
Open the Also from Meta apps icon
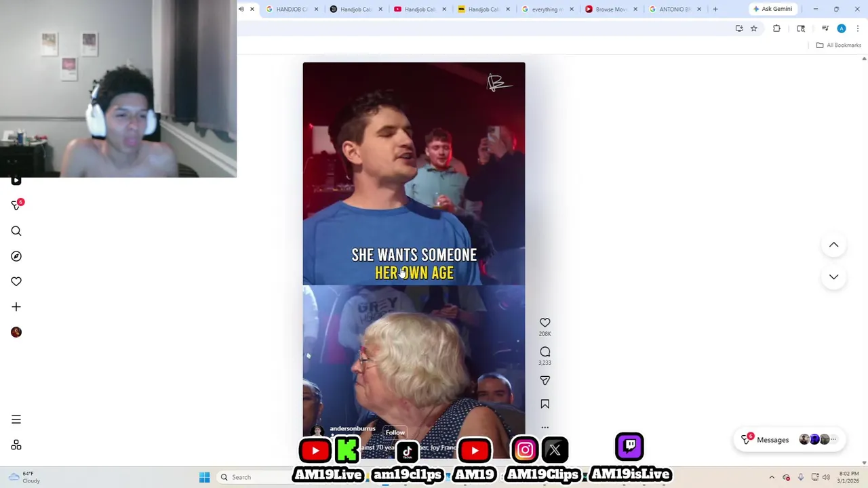point(16,445)
